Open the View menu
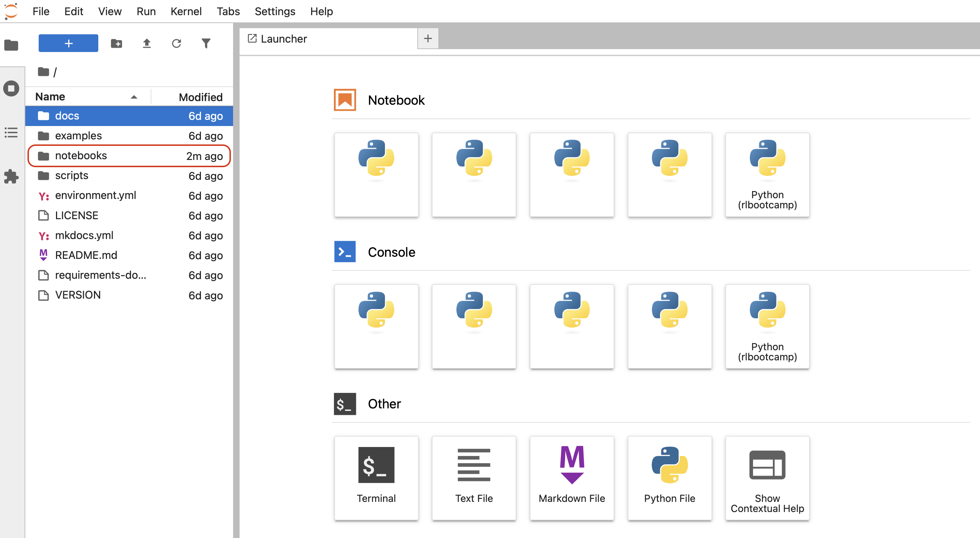 110,12
